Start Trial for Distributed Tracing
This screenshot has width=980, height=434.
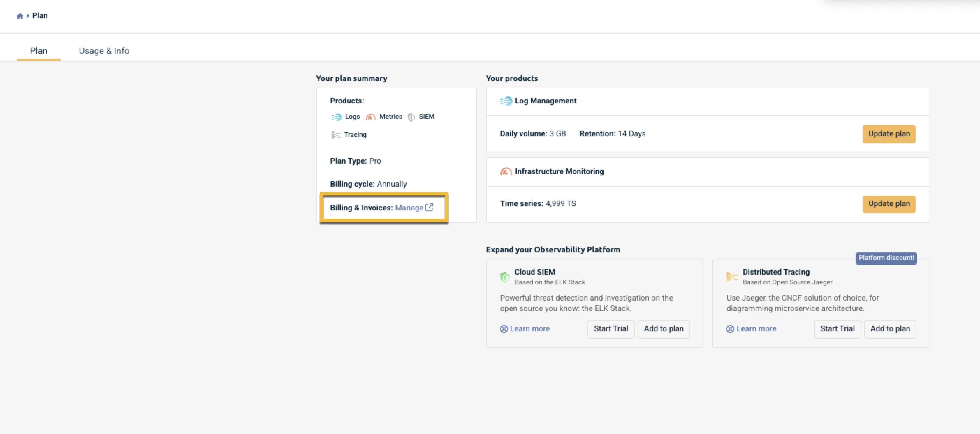tap(838, 328)
